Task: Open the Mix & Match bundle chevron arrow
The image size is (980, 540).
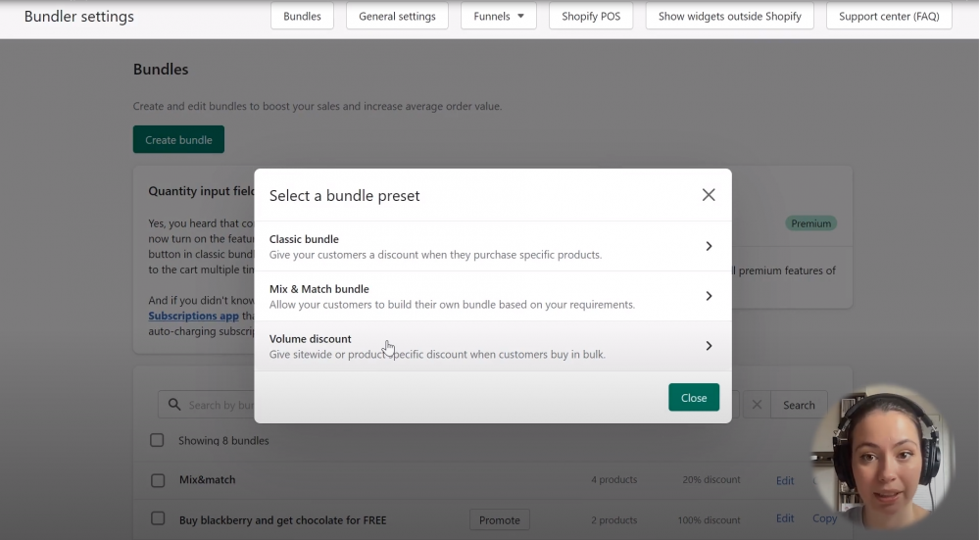Action: pos(709,296)
